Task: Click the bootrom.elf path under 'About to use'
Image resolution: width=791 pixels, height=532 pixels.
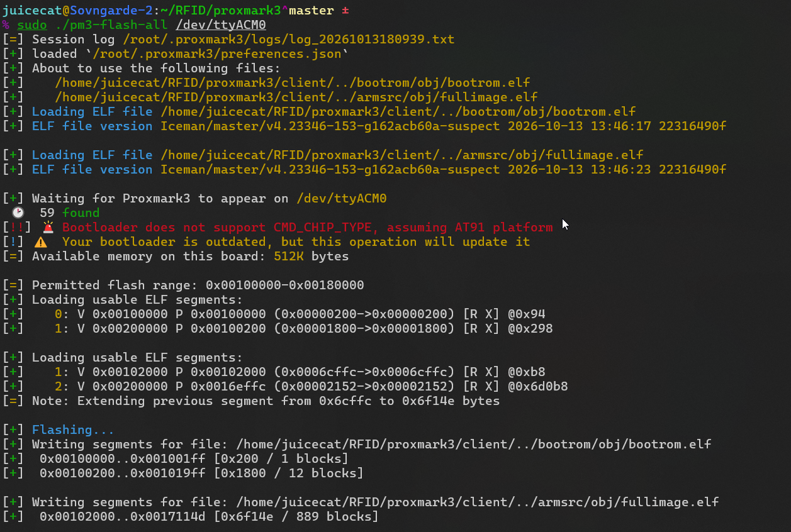Action: click(x=292, y=82)
